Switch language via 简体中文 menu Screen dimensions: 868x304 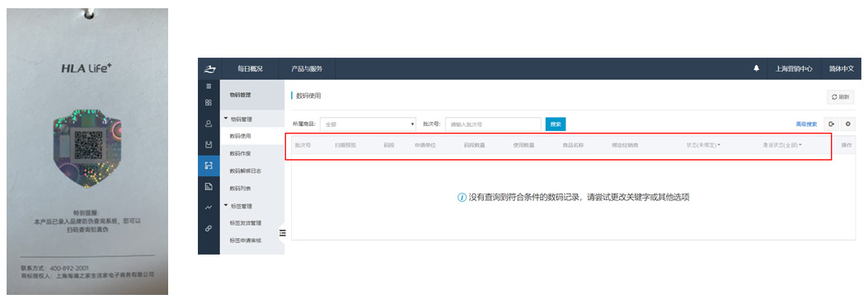click(x=842, y=68)
